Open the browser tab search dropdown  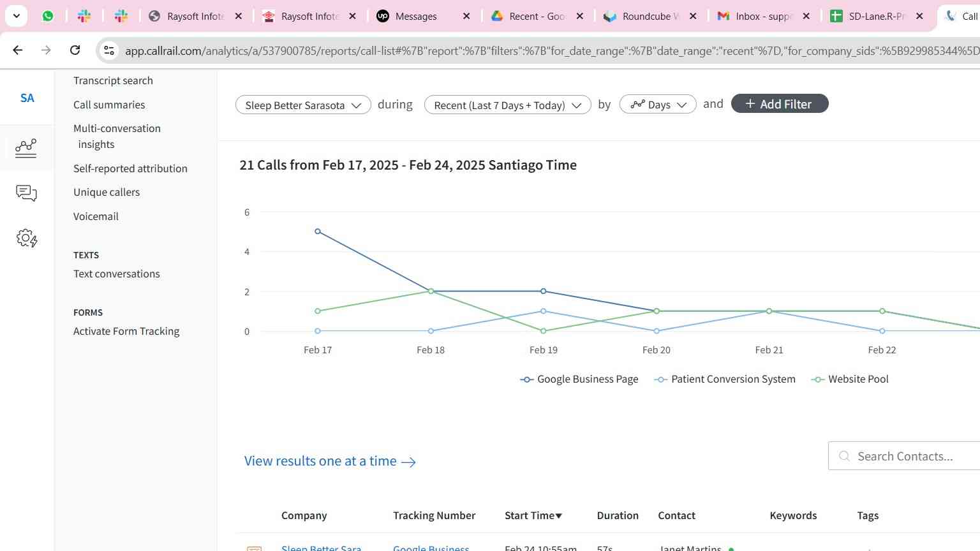coord(17,16)
